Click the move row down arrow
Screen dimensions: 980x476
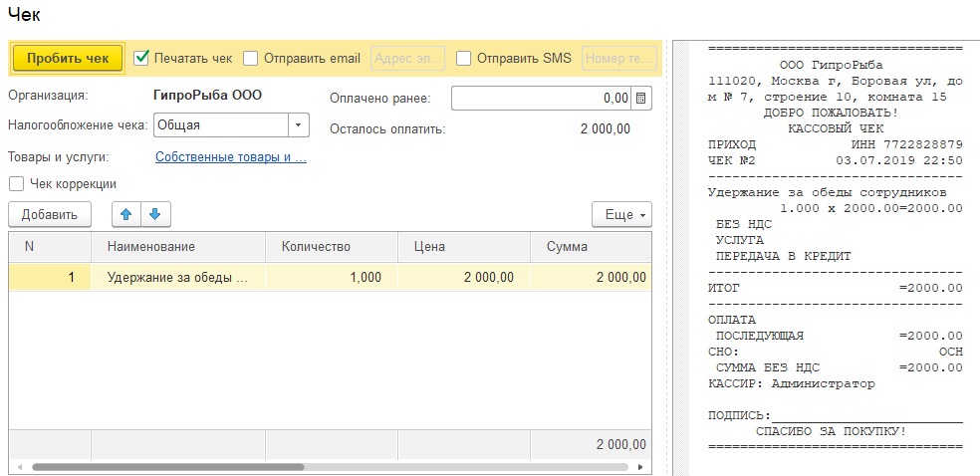(156, 214)
